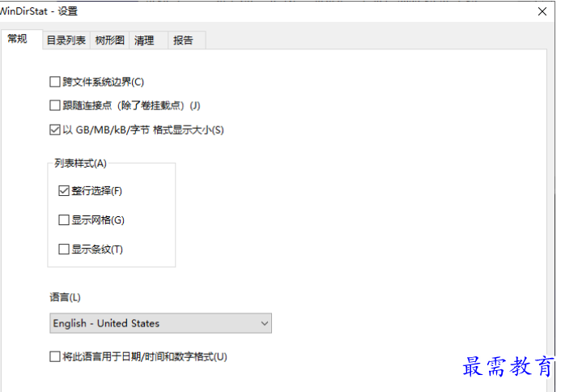The image size is (561, 392).
Task: Check 跟随连接点 (除了卷挂载点)(J)
Action: coord(55,105)
